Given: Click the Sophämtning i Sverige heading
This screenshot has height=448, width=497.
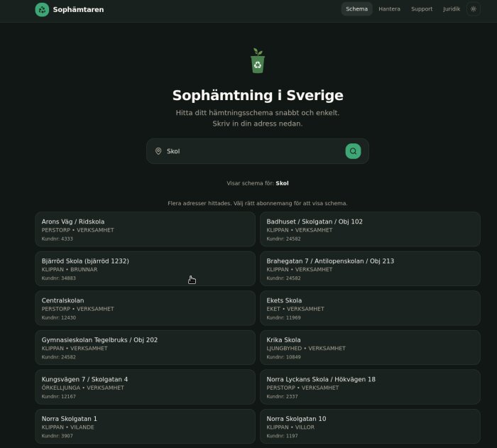Looking at the screenshot, I should pyautogui.click(x=258, y=95).
